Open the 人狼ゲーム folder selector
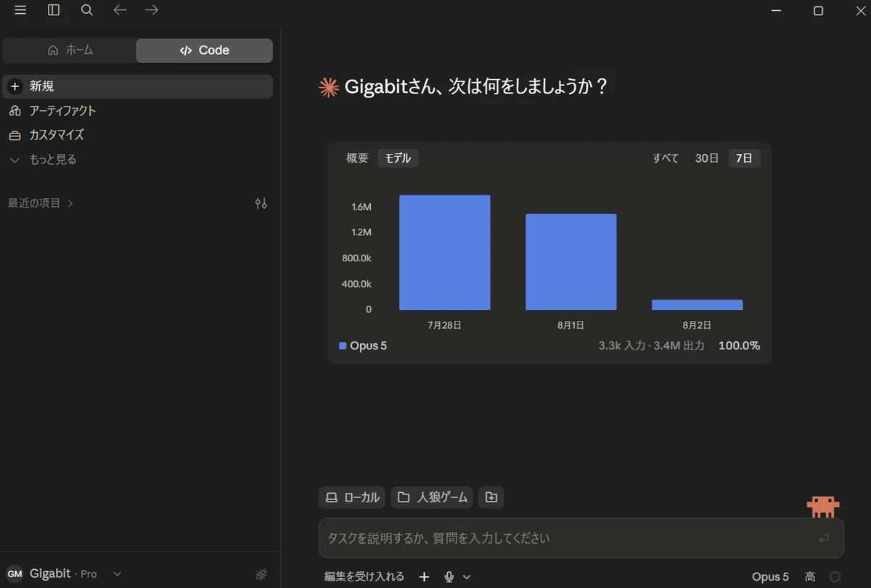Screen dimensions: 871x588 (432, 497)
